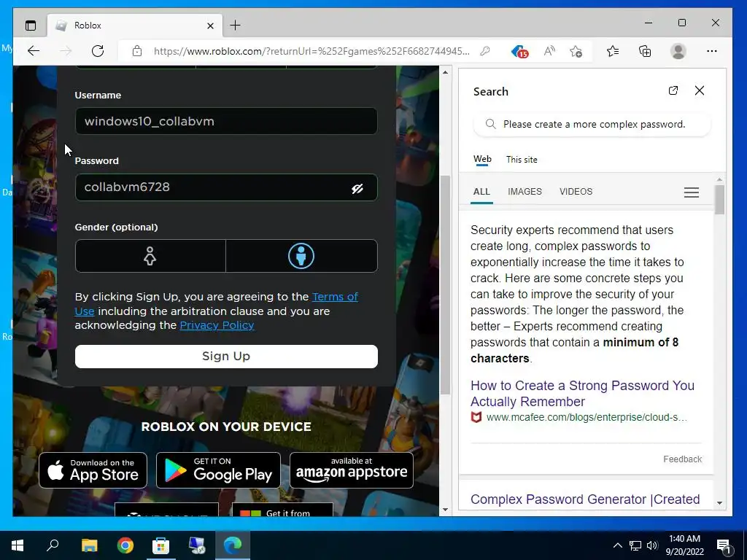
Task: Open Amazon Appstore badge
Action: [x=352, y=470]
